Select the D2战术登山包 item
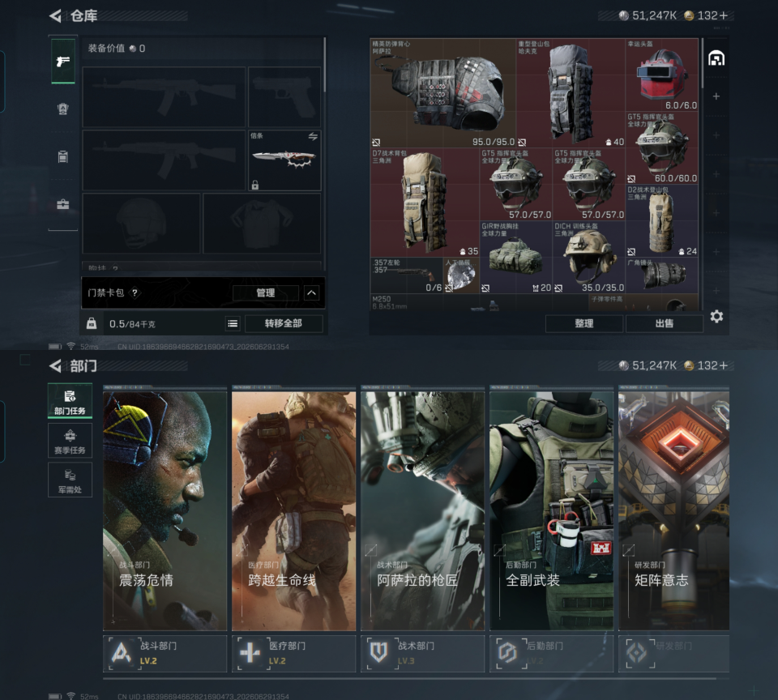 pyautogui.click(x=662, y=220)
